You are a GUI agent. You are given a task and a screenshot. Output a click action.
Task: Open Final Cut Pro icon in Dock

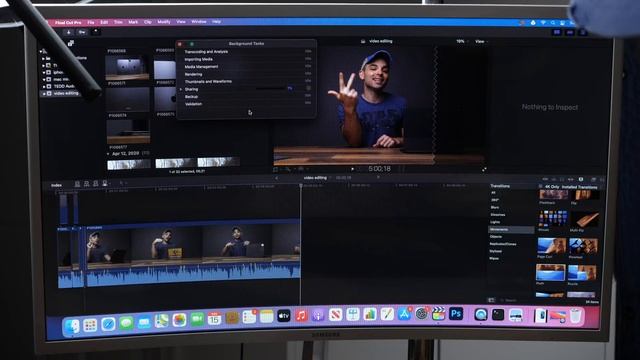pos(439,314)
